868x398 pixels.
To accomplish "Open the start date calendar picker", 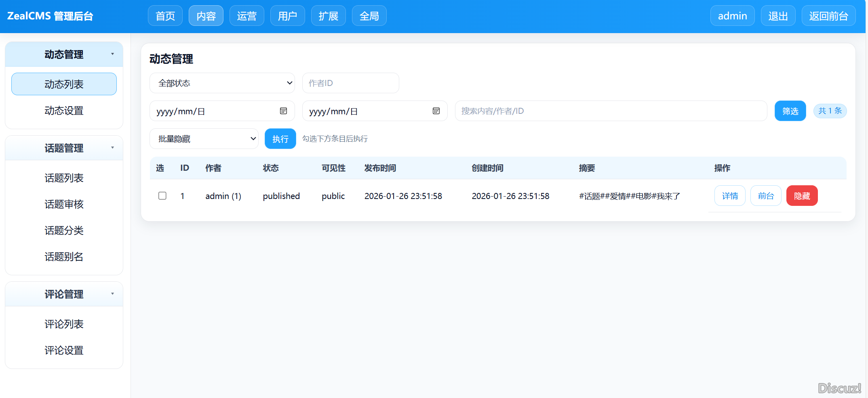I will pos(282,111).
